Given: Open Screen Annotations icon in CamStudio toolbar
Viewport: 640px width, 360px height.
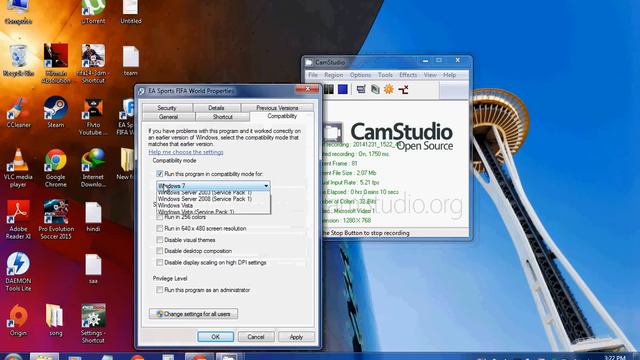Looking at the screenshot, I should tap(375, 89).
